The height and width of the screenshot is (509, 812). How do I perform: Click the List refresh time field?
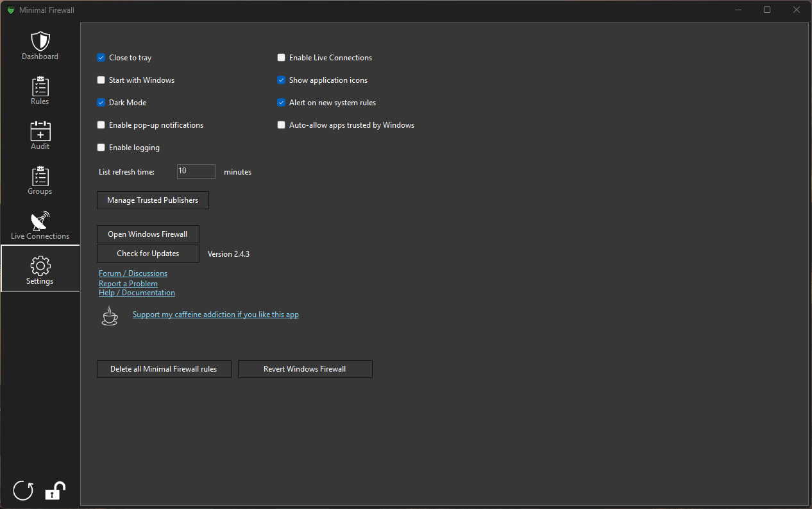click(x=196, y=171)
